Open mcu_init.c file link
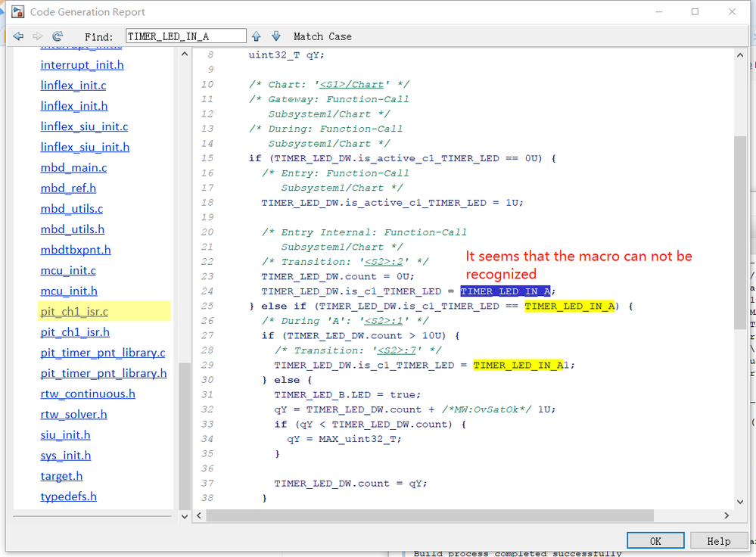The height and width of the screenshot is (557, 756). click(68, 270)
